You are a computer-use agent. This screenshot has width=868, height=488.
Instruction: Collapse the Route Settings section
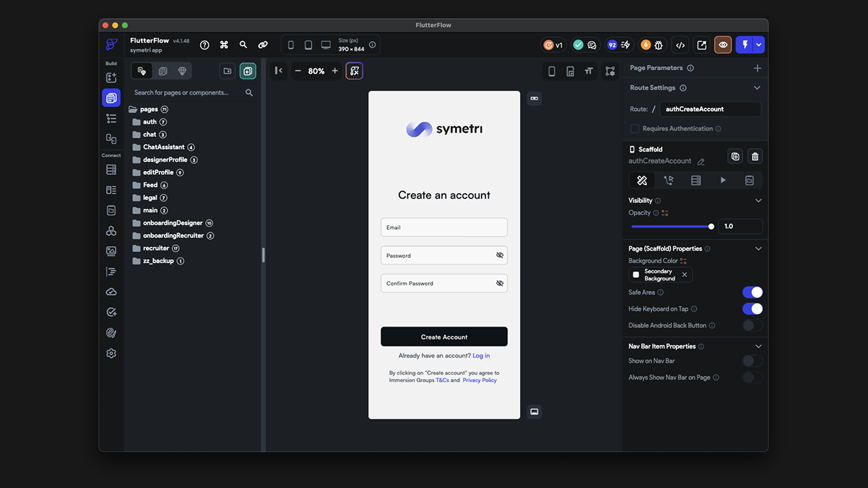pos(757,87)
